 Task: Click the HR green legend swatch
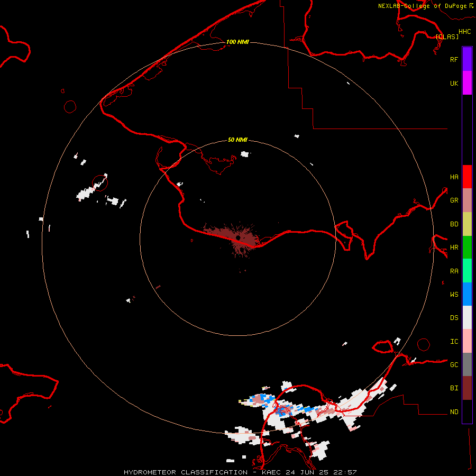467,248
